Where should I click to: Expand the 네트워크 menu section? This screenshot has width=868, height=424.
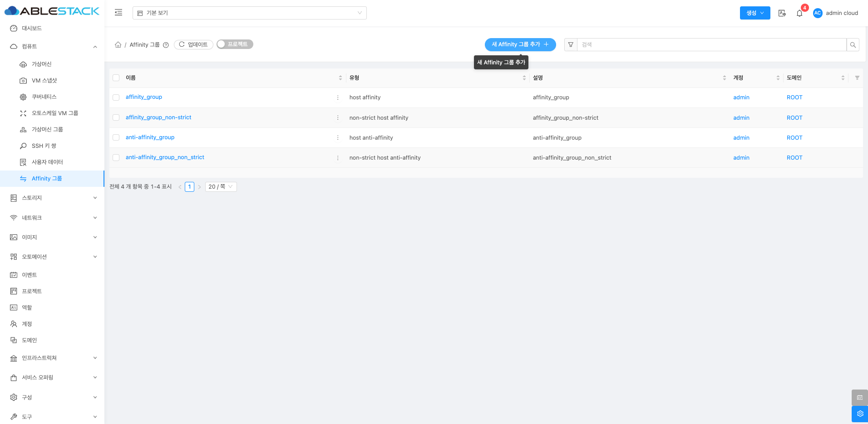point(52,218)
